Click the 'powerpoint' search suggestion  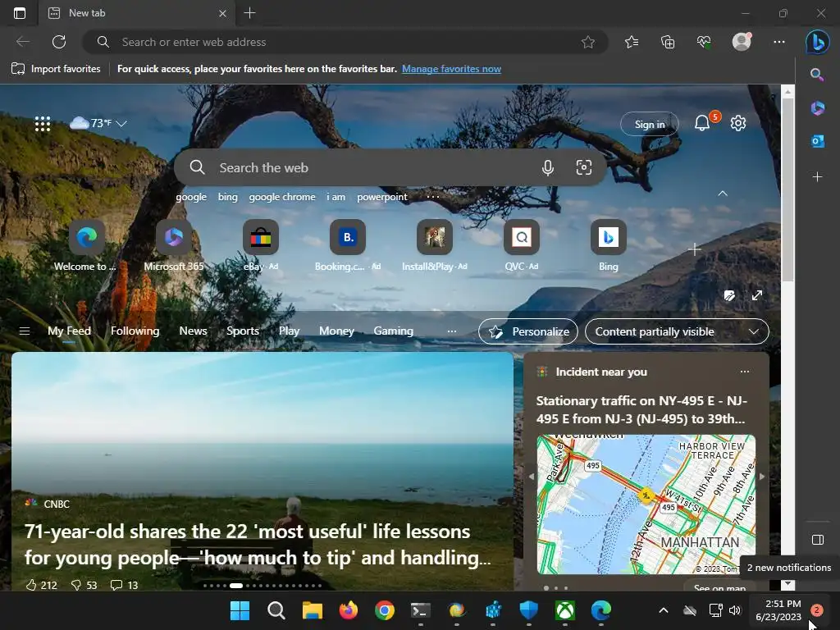382,197
